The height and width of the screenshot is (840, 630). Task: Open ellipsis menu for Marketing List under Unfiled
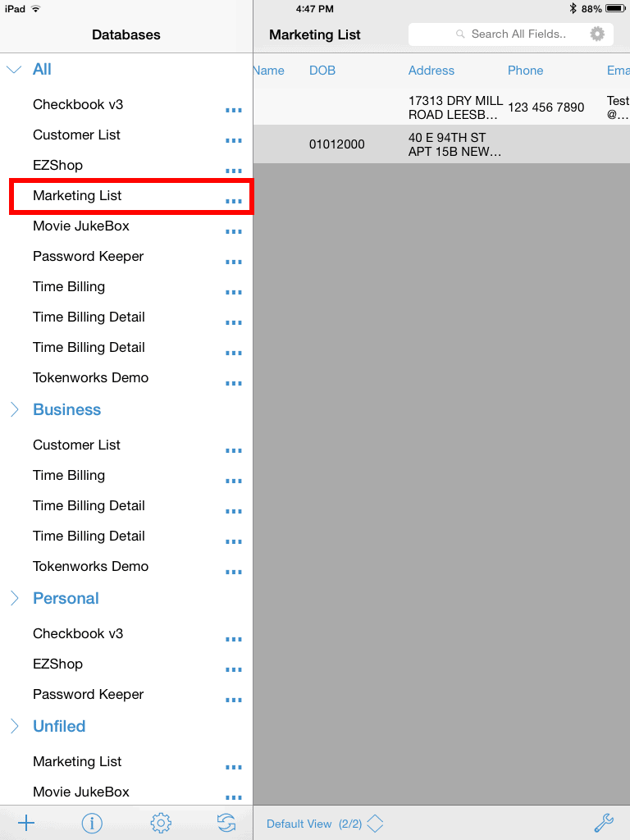pyautogui.click(x=234, y=767)
